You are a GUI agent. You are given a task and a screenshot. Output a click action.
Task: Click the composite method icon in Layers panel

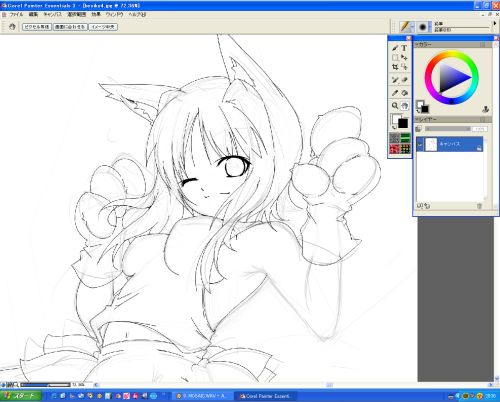[x=419, y=129]
